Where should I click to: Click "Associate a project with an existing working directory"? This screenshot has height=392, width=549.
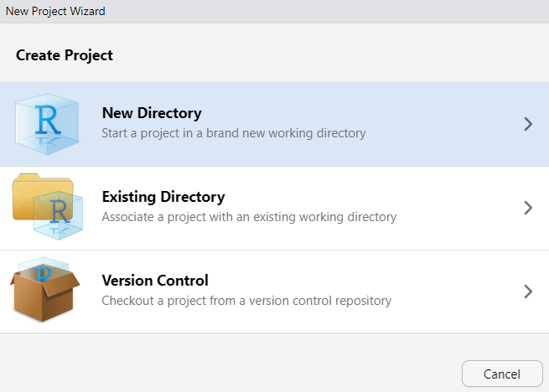point(248,217)
